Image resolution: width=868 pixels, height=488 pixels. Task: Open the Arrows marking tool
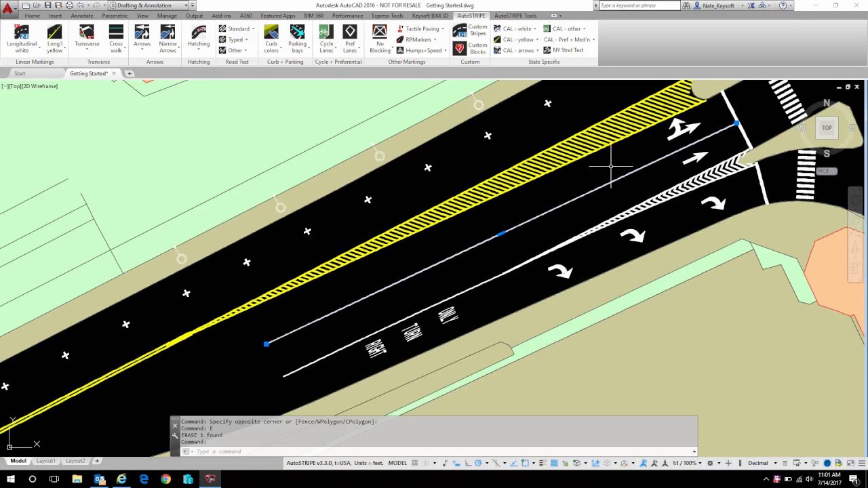click(142, 36)
